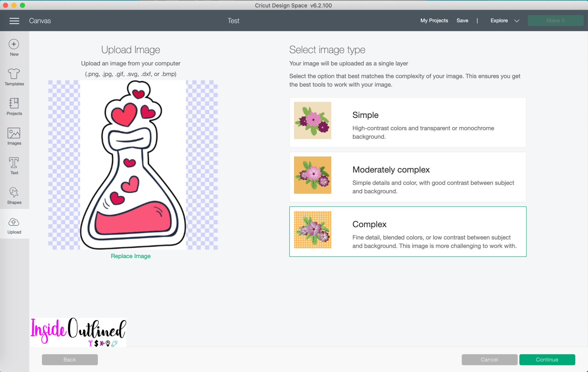Click the Replace Image link
This screenshot has height=372, width=588.
(x=130, y=256)
